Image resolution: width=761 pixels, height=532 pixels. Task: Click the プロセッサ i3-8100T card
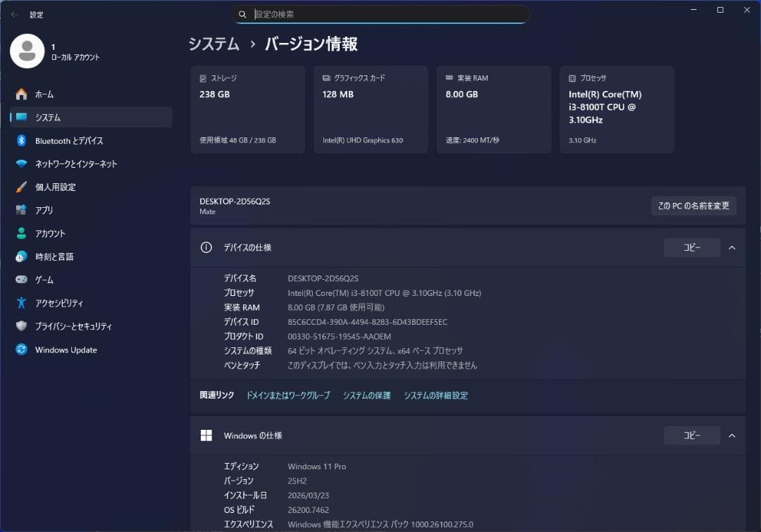617,110
